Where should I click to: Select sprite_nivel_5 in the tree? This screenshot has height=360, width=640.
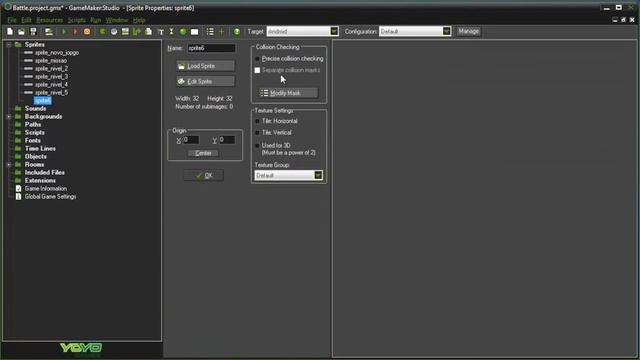(x=51, y=93)
